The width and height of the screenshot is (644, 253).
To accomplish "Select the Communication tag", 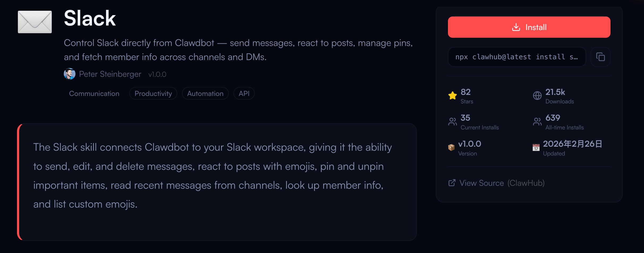I will pyautogui.click(x=94, y=94).
